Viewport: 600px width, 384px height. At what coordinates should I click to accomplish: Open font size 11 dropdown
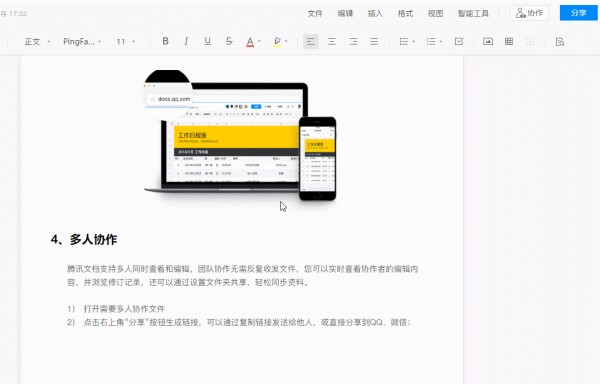point(126,42)
